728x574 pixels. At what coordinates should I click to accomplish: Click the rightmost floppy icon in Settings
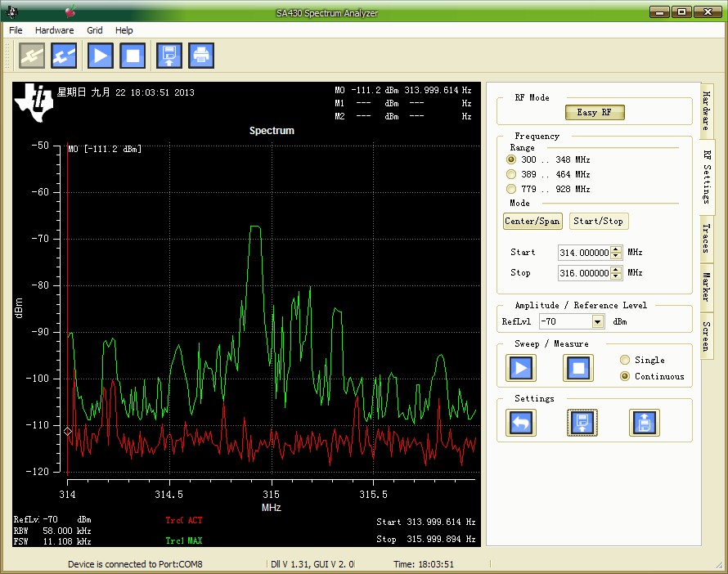(644, 423)
